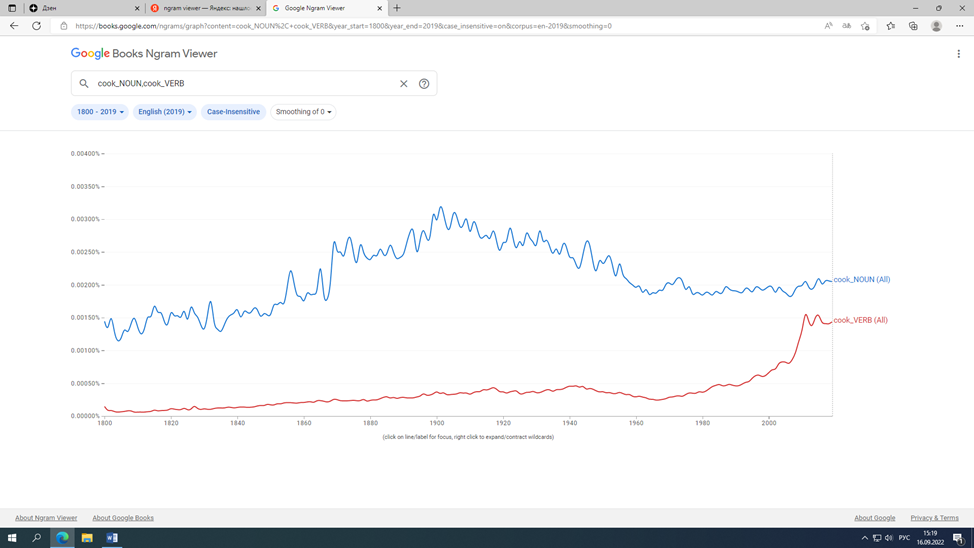Open the read aloud icon in the address bar
Image resolution: width=974 pixels, height=548 pixels.
828,26
